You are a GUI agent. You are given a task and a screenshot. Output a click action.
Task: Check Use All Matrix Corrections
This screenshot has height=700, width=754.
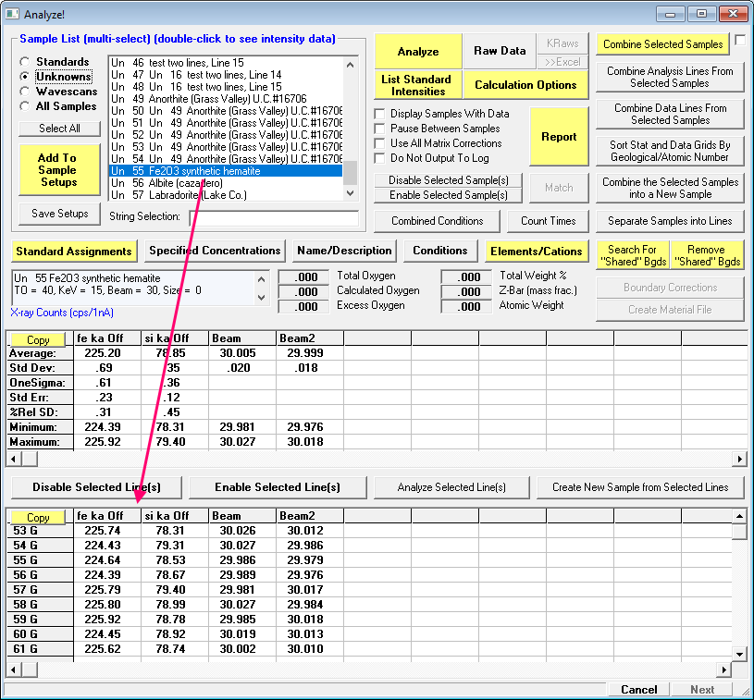click(x=380, y=143)
